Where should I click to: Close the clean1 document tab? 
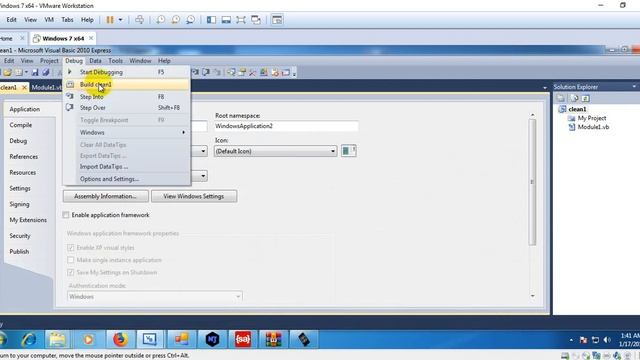coord(24,87)
